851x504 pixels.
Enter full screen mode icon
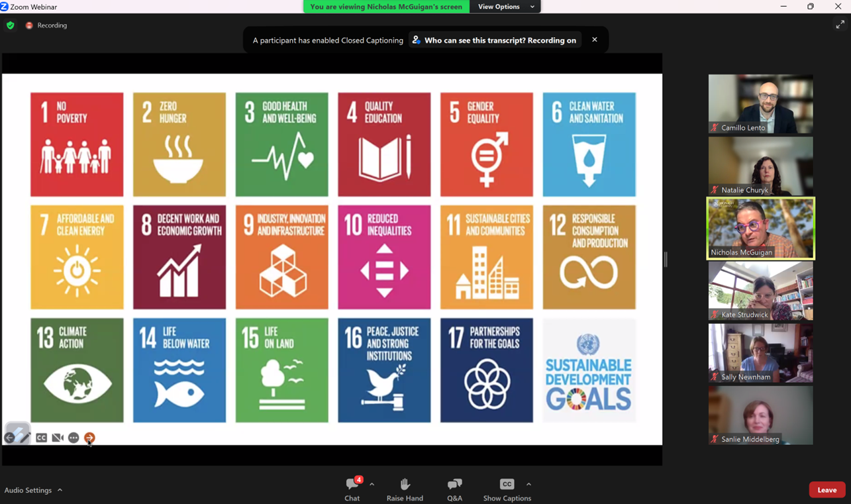point(840,25)
